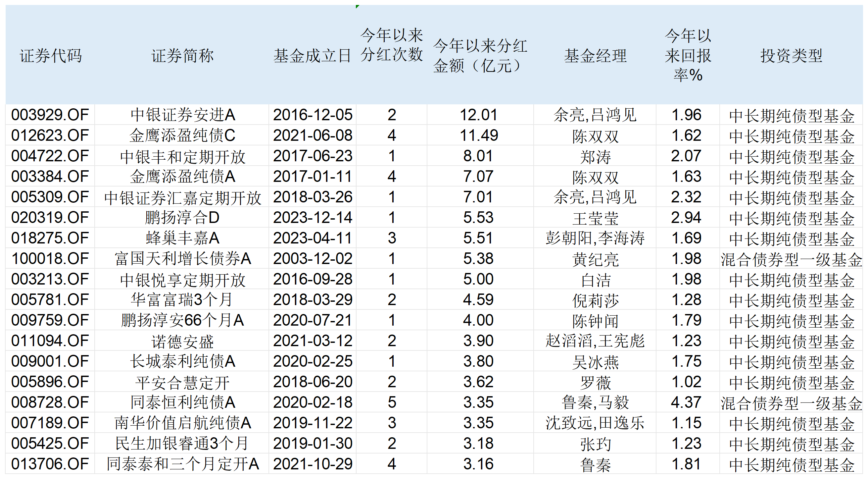
Task: Click fund manager cell 郑涛
Action: click(x=595, y=157)
